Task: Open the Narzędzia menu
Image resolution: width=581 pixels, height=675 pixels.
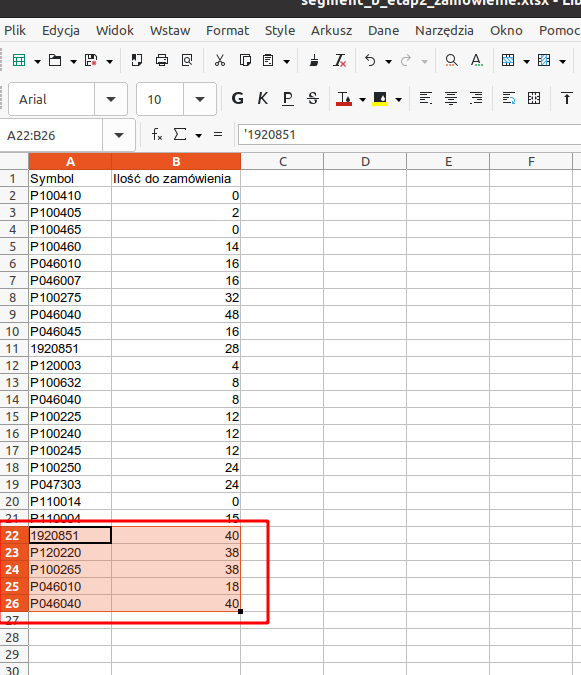Action: tap(444, 31)
